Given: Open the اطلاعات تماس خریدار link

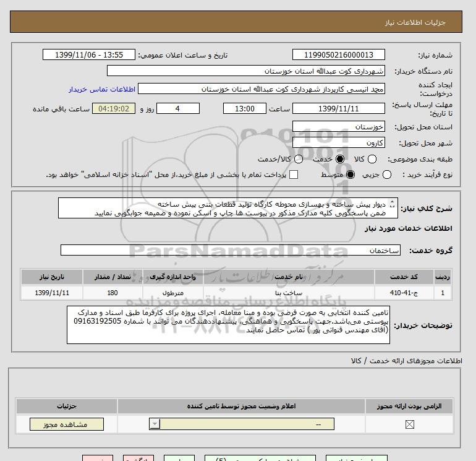Looking at the screenshot, I should (x=102, y=89).
